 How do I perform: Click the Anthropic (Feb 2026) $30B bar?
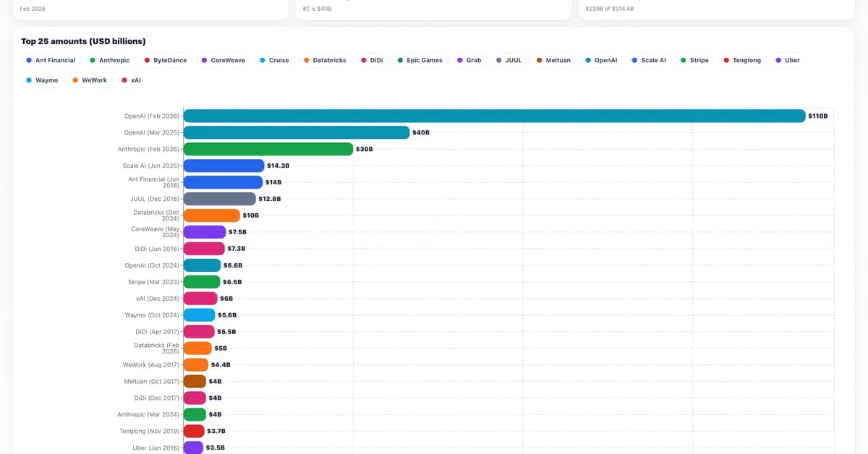[268, 149]
